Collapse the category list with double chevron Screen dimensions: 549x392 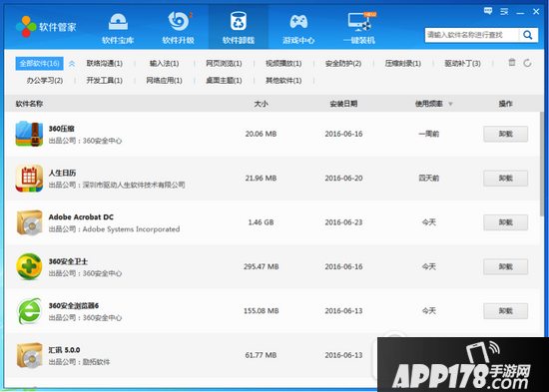pos(72,64)
